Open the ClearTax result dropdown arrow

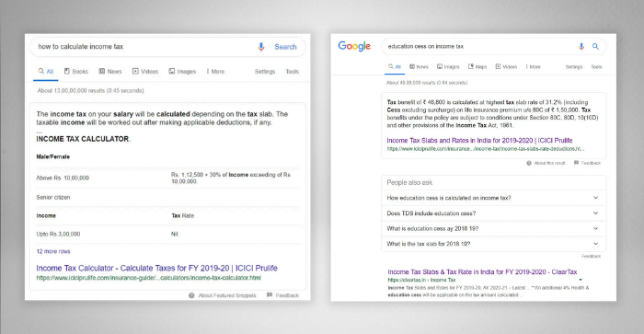(581, 280)
